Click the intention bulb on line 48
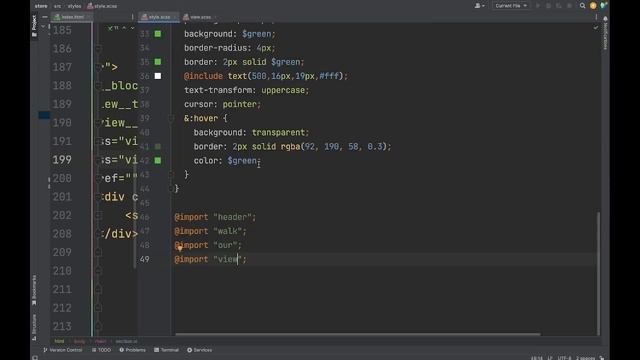The height and width of the screenshot is (360, 640). pos(180,248)
